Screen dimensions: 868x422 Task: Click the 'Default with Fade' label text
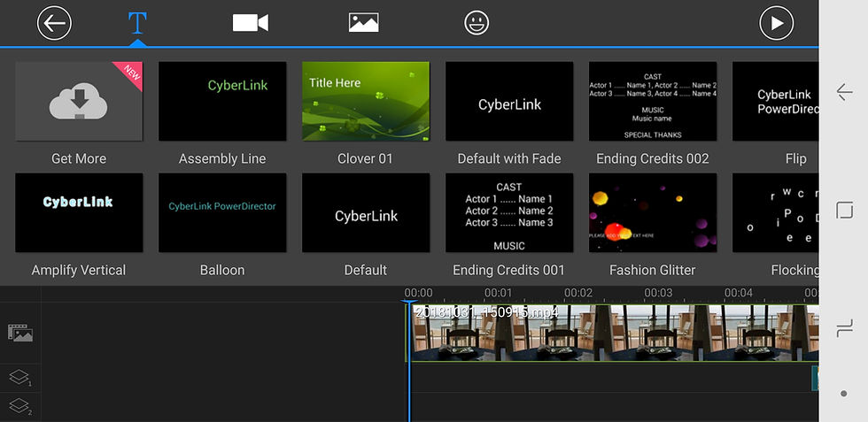coord(509,158)
